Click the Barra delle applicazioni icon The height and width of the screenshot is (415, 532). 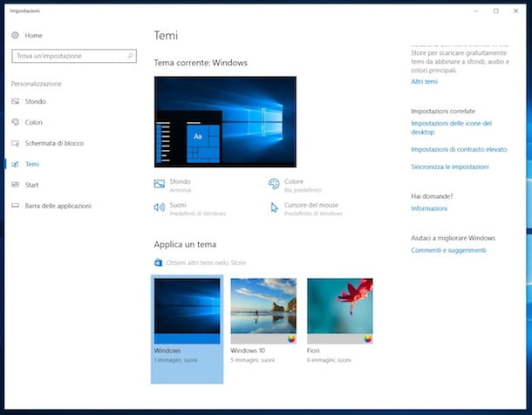16,206
